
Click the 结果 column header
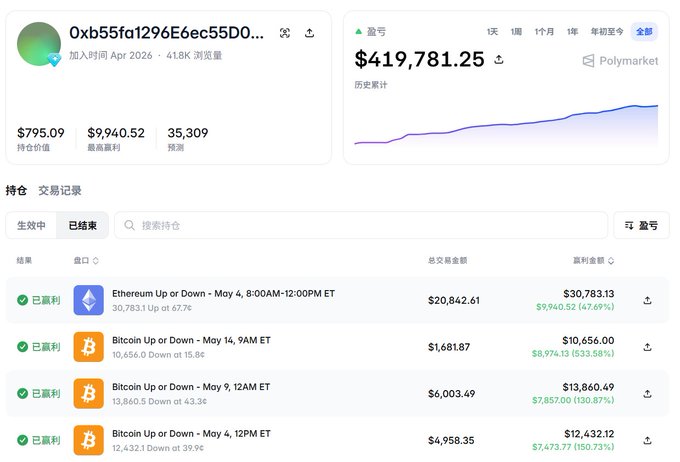click(x=24, y=260)
